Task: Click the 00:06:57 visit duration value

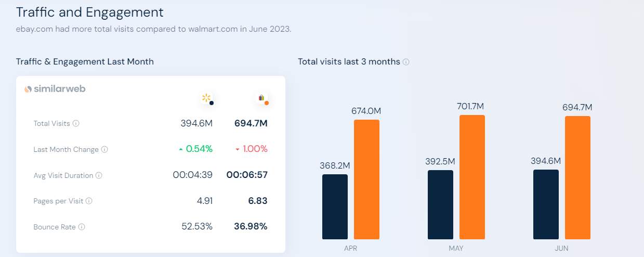Action: [247, 175]
